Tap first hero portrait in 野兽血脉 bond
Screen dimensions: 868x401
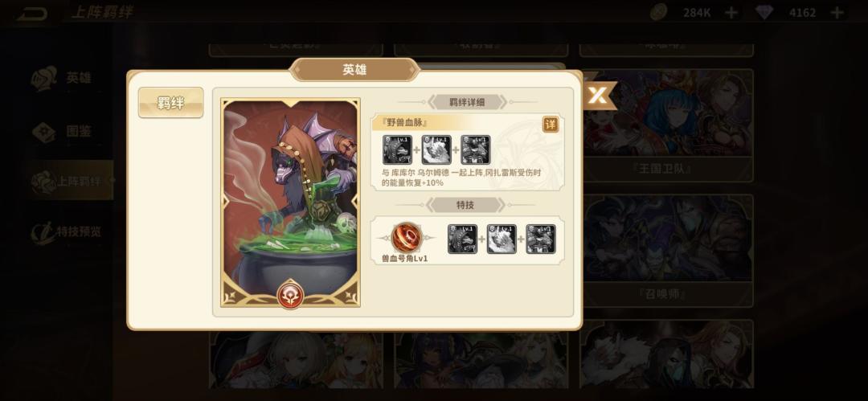click(x=397, y=150)
